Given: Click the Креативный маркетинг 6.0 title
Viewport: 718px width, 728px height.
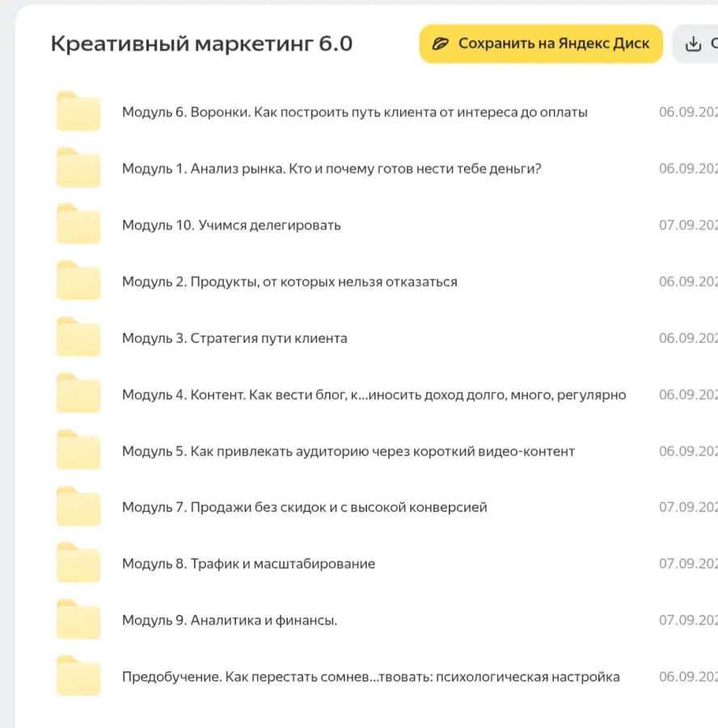Looking at the screenshot, I should point(201,44).
